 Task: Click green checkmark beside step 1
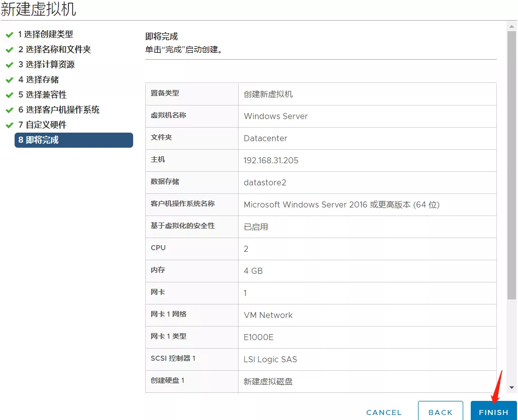pyautogui.click(x=9, y=35)
